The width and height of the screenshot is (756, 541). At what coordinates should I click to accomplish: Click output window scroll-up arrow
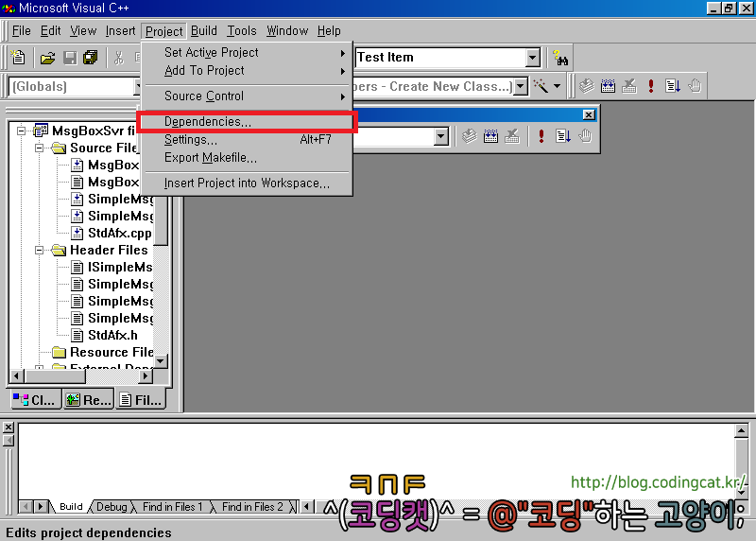[x=741, y=430]
